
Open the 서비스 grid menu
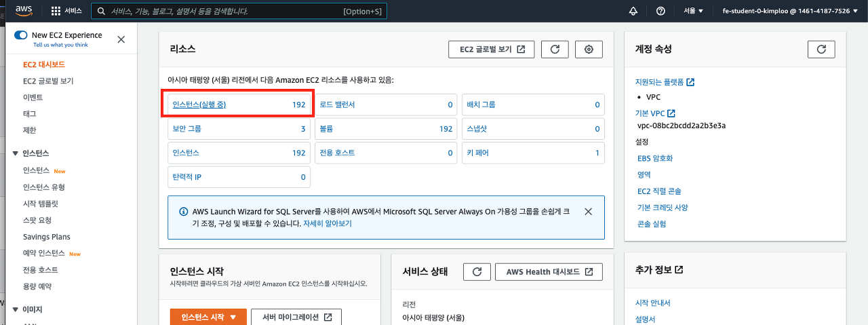coord(66,11)
